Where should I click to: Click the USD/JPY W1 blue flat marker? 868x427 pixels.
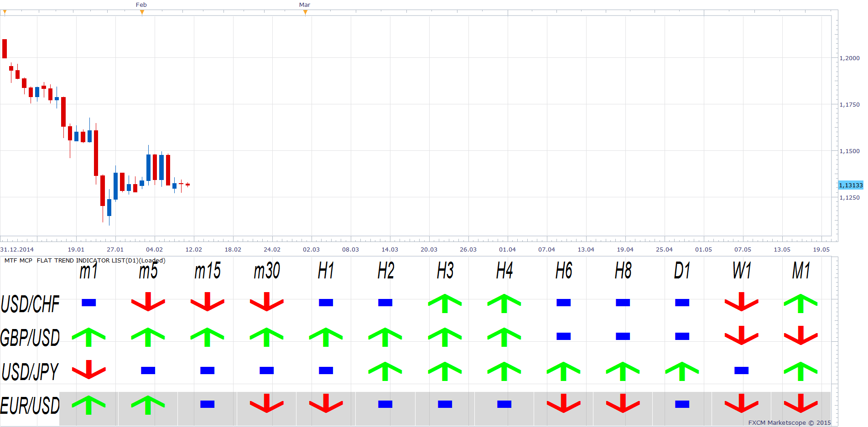(x=741, y=370)
